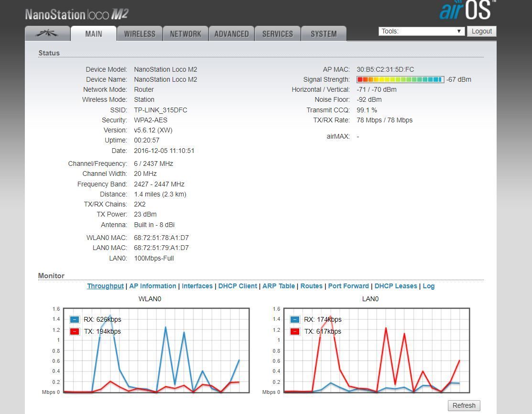Screen dimensions: 532x414
Task: Open the Ubiquiti logo tab
Action: point(47,33)
